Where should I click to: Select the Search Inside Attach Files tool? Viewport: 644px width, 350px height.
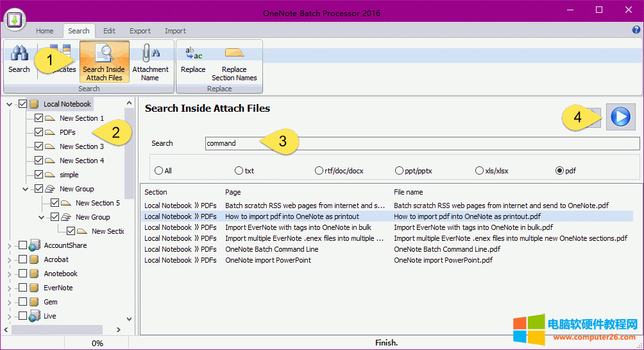point(104,62)
